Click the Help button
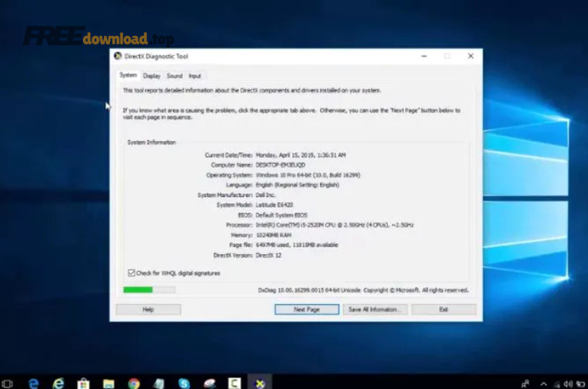 coord(148,309)
